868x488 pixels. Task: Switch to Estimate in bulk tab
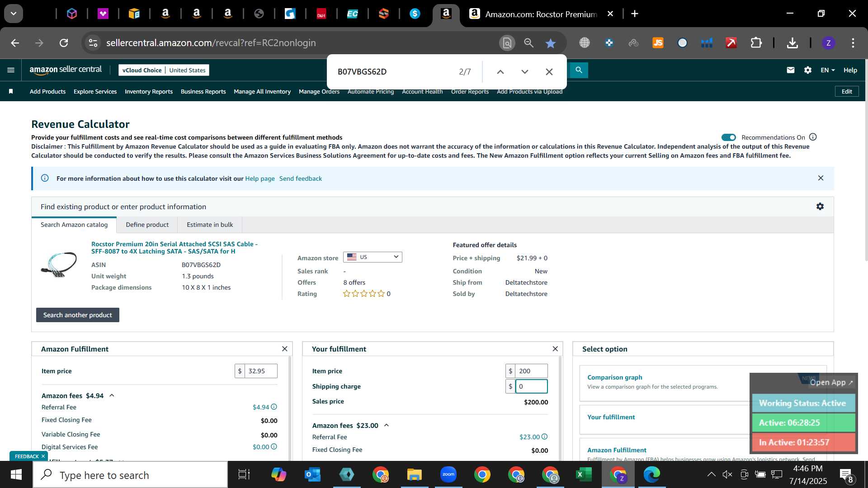[x=210, y=225]
